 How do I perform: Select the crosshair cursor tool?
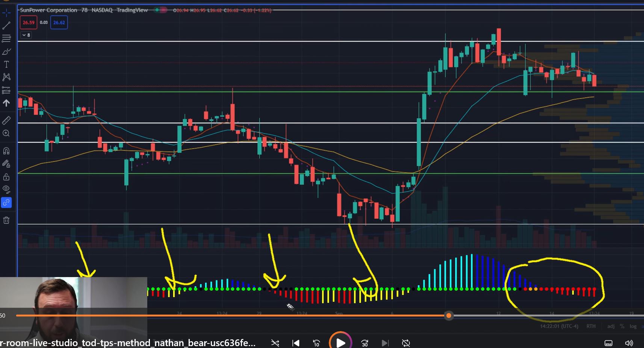[6, 12]
